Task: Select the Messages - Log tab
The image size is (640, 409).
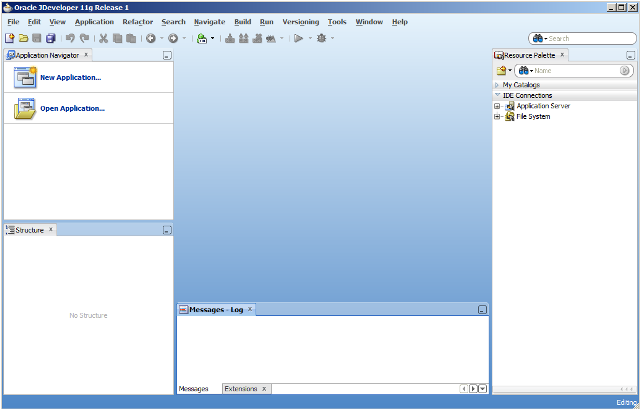Action: click(216, 309)
